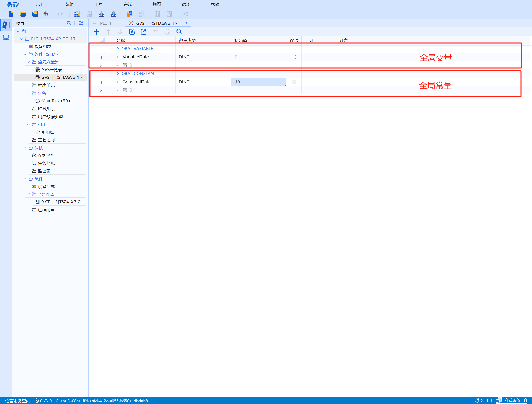Image resolution: width=532 pixels, height=404 pixels.
Task: Click ConstantDate initial value field
Action: click(258, 82)
